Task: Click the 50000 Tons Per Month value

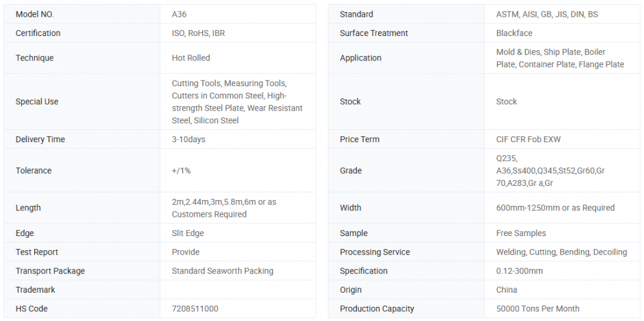Action: click(x=538, y=309)
